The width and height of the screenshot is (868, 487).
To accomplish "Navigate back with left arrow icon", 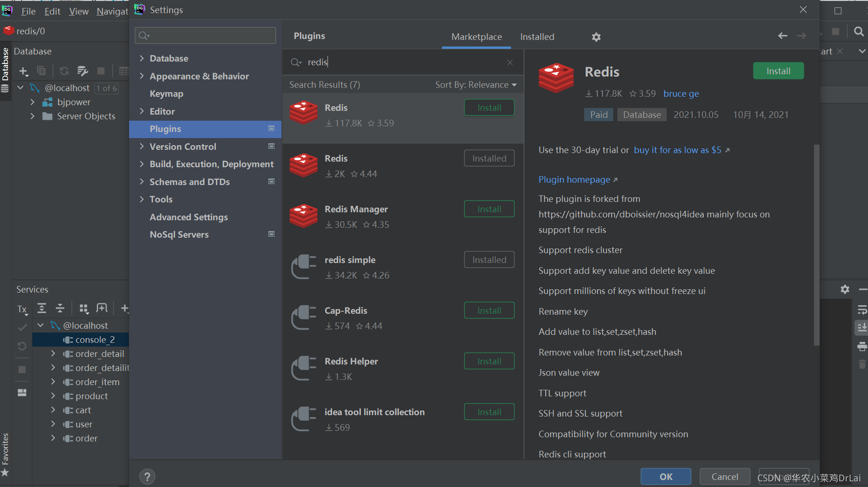I will pyautogui.click(x=783, y=36).
